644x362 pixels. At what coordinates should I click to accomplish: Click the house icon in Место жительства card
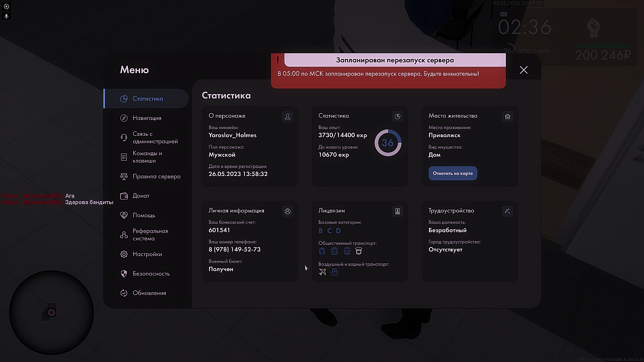[x=507, y=116]
